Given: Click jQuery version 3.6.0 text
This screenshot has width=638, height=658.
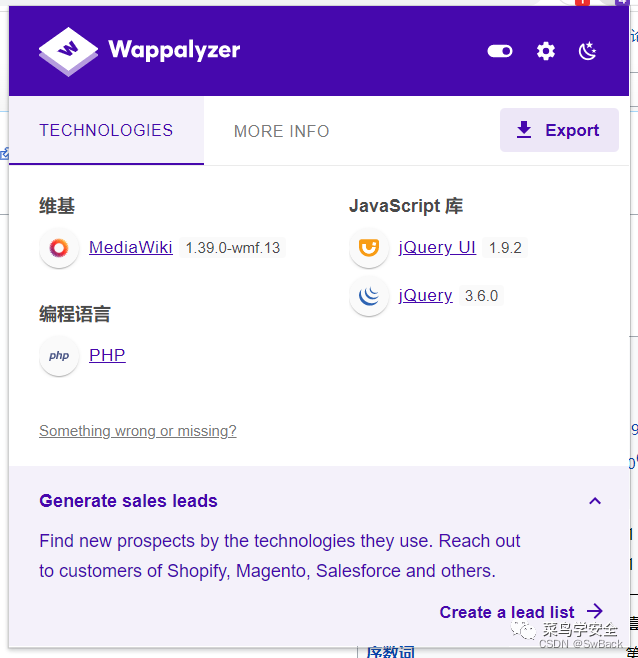Looking at the screenshot, I should [x=481, y=296].
